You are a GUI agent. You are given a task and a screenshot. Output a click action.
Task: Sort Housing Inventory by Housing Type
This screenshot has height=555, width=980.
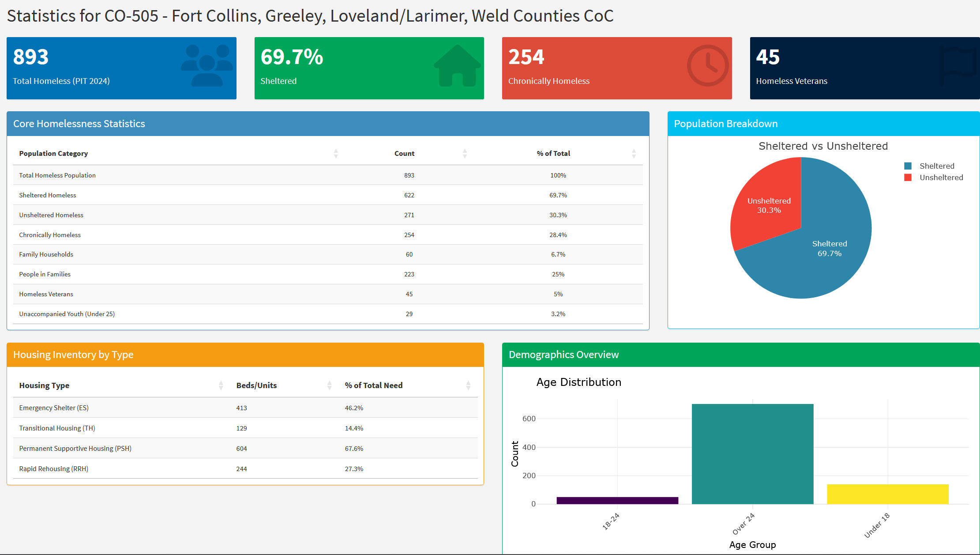click(x=221, y=385)
